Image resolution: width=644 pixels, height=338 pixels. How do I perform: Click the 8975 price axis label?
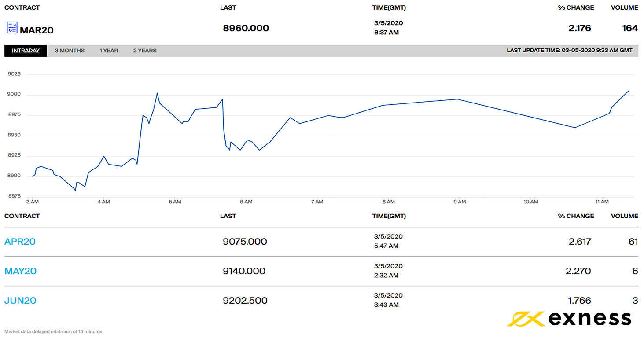point(15,115)
